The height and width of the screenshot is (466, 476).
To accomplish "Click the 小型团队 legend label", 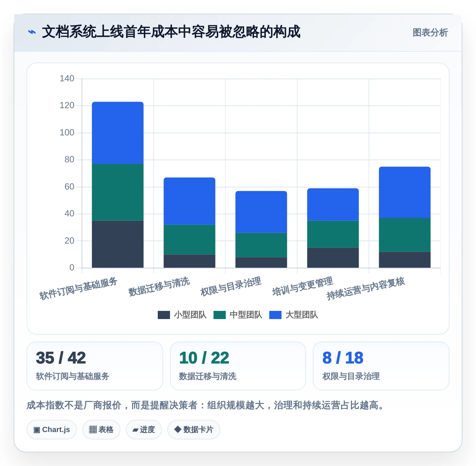I will point(190,315).
